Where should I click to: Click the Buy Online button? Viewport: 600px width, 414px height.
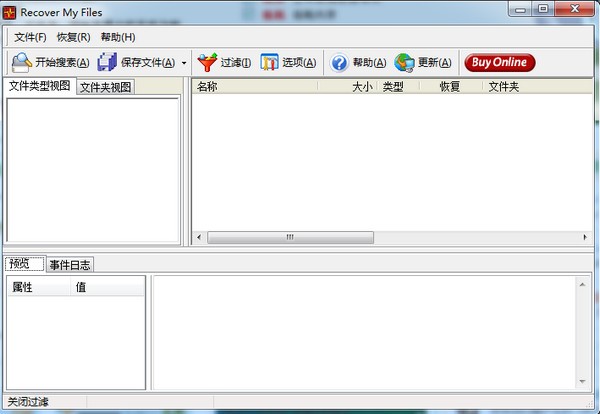point(499,62)
